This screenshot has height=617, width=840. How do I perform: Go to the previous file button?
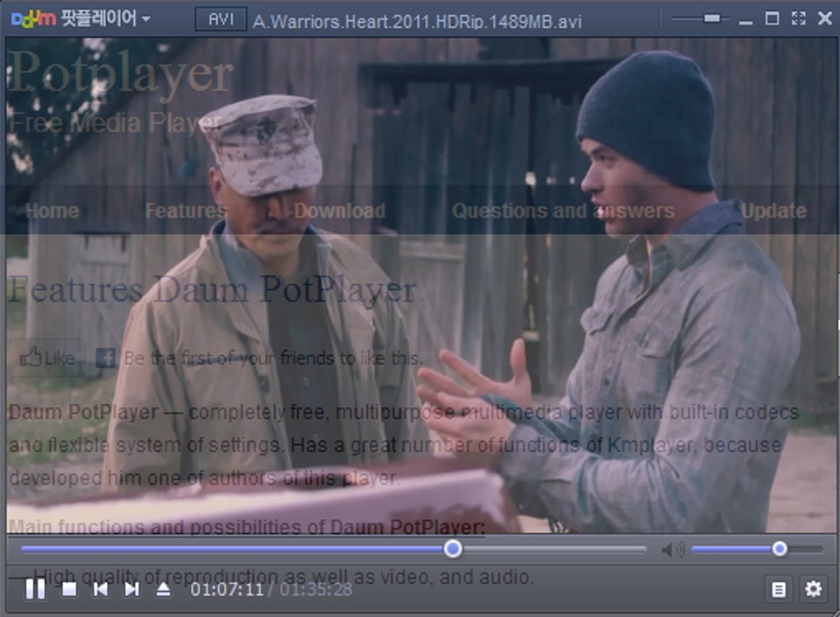click(x=100, y=589)
